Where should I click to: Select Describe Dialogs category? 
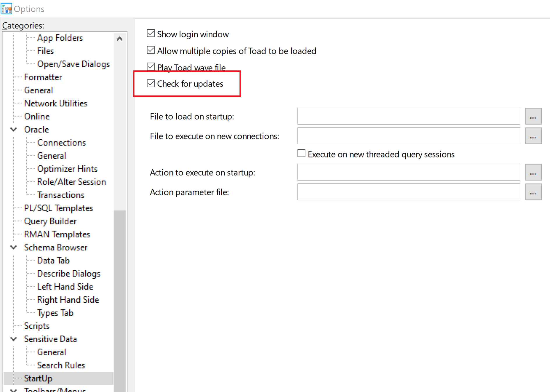point(69,274)
